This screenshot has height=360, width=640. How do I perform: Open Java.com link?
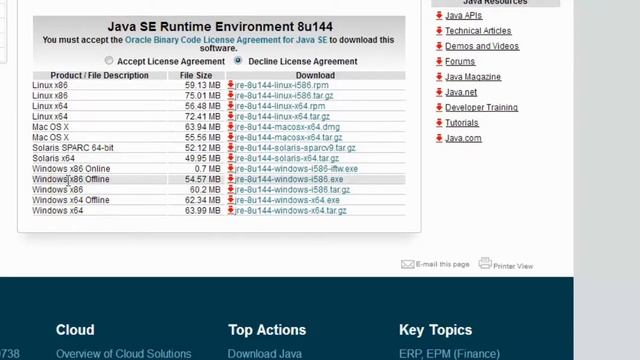(463, 138)
